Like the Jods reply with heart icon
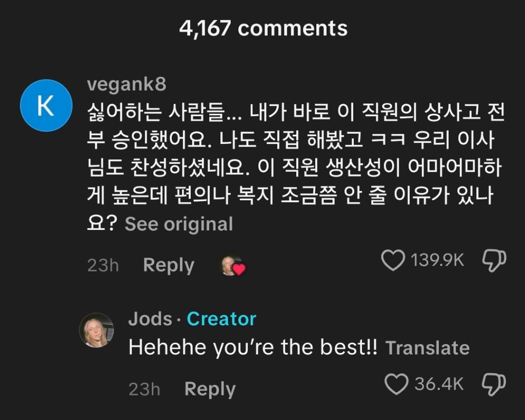The height and width of the screenshot is (420, 525). point(396,384)
